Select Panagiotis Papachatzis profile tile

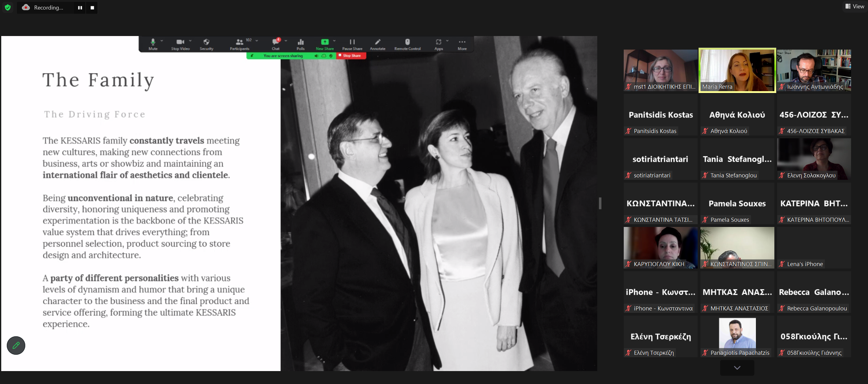coord(737,337)
